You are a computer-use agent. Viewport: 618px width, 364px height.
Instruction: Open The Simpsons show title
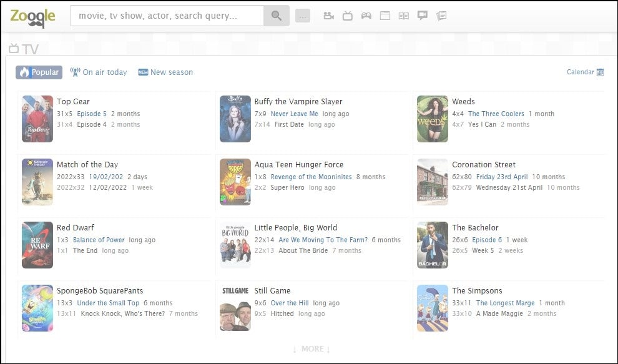[x=478, y=291]
